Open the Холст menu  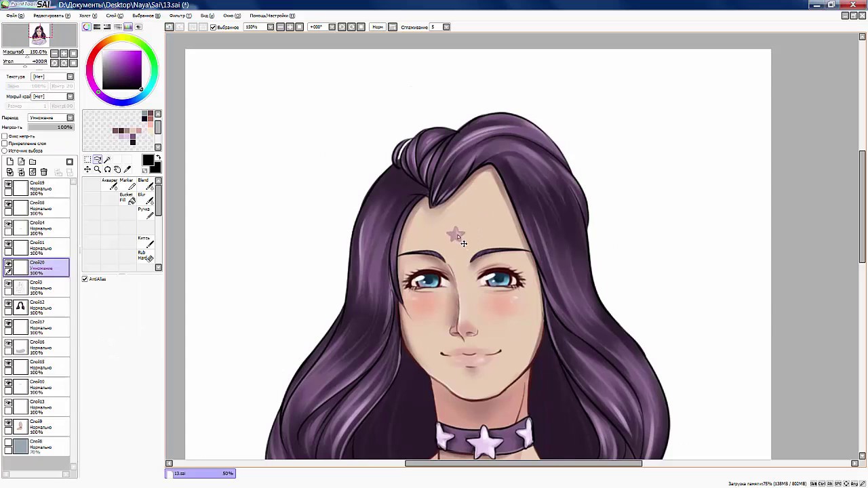87,16
